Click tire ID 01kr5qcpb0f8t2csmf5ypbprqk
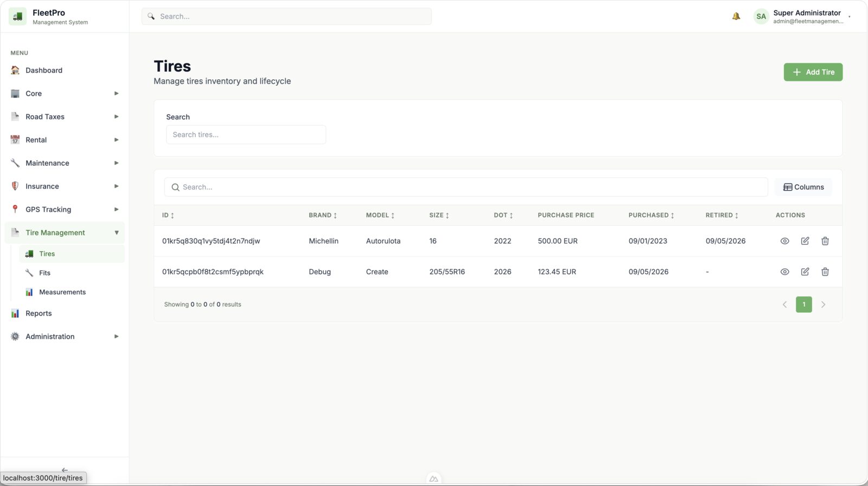Image resolution: width=868 pixels, height=486 pixels. (213, 272)
